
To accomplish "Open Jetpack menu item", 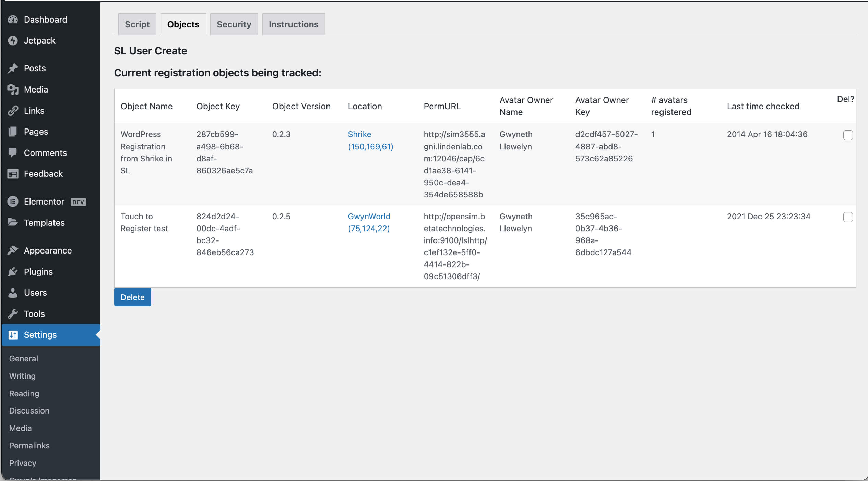I will click(x=40, y=40).
